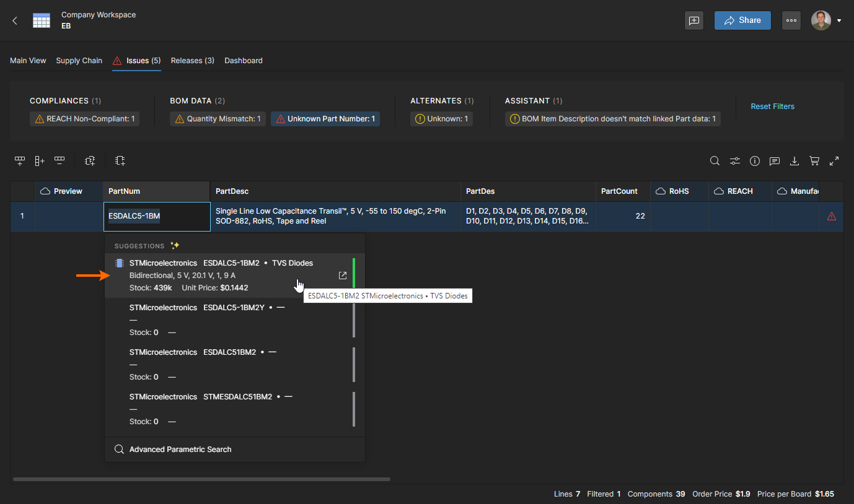Open the comment add icon in header
The height and width of the screenshot is (504, 854).
694,20
